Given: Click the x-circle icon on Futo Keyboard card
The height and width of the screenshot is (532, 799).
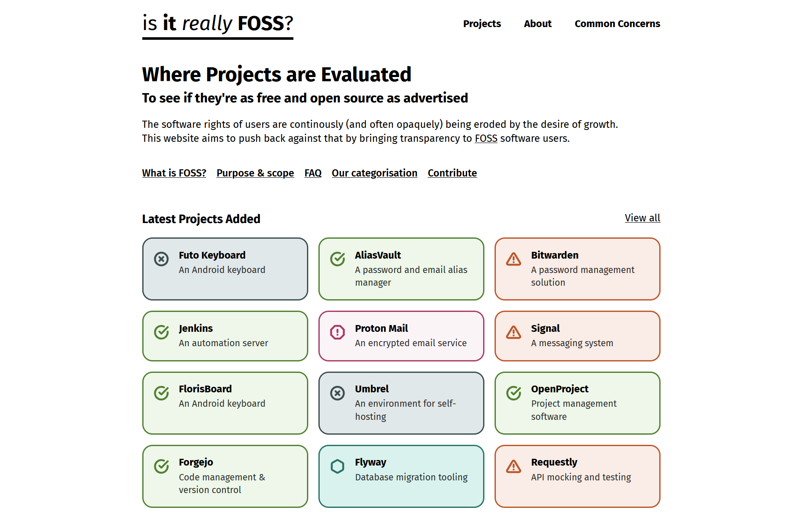Looking at the screenshot, I should coord(161,259).
